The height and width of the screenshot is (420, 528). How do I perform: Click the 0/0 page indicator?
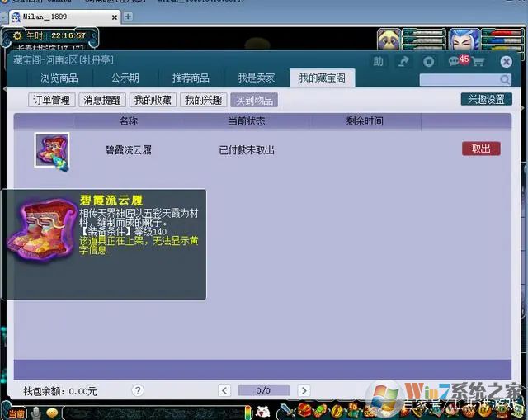coord(263,390)
